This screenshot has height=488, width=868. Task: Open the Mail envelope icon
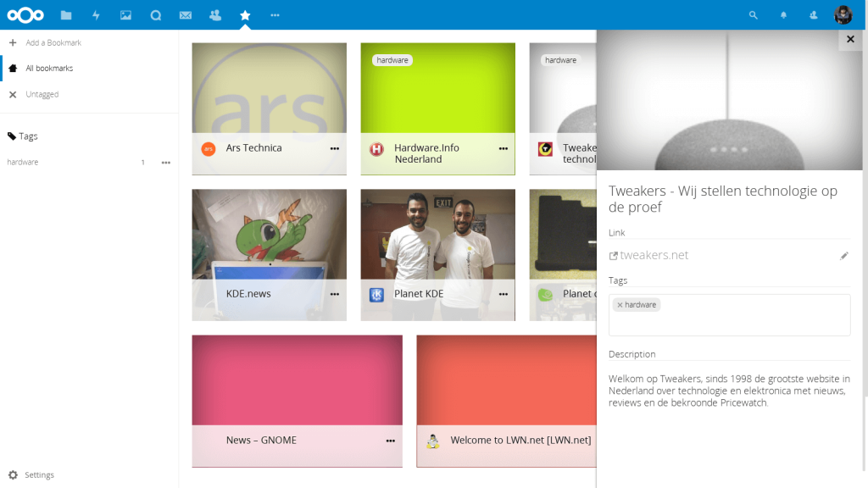(x=185, y=15)
